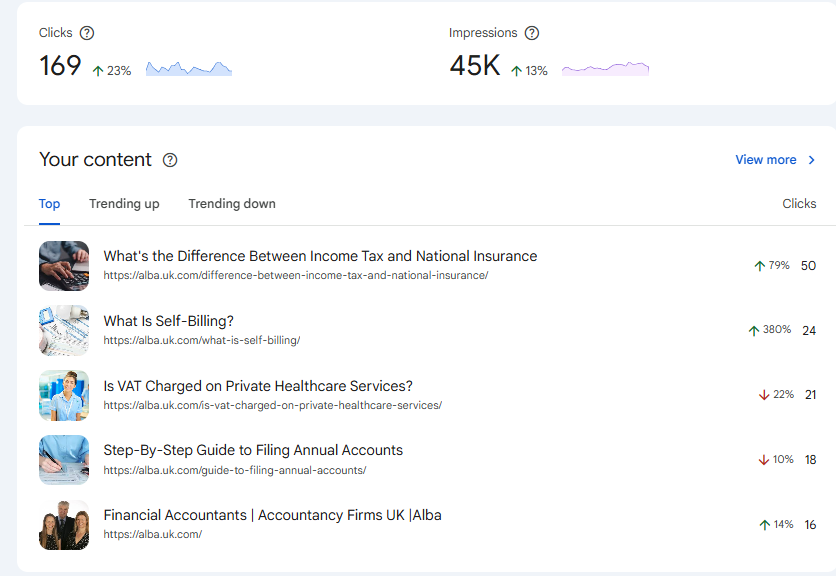
Task: Open the Guide to Filing Annual Accounts article
Action: coord(253,450)
